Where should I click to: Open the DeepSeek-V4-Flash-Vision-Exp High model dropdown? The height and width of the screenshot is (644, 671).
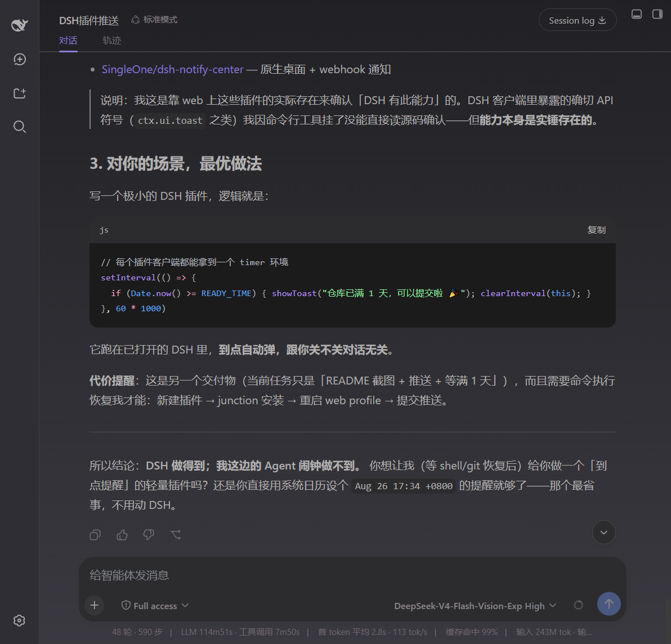475,606
